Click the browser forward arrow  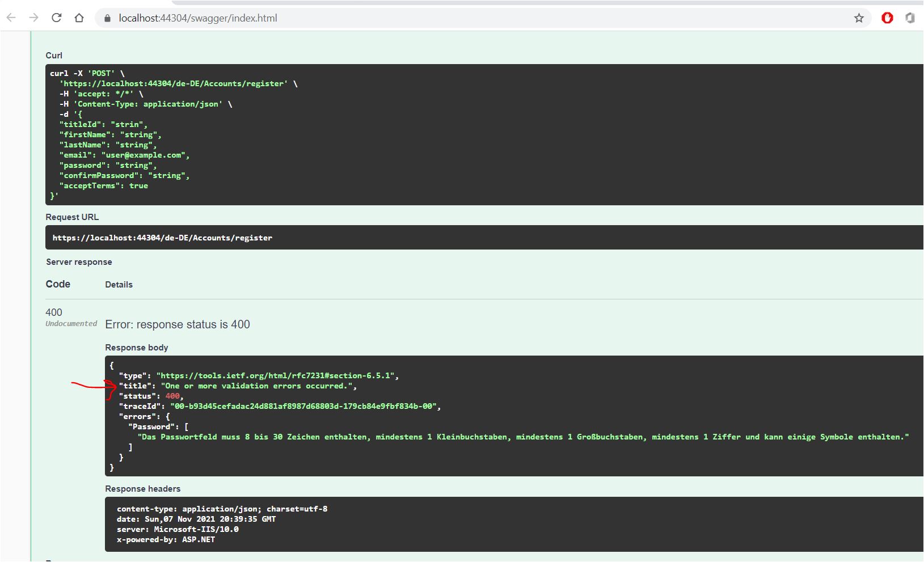(x=34, y=18)
